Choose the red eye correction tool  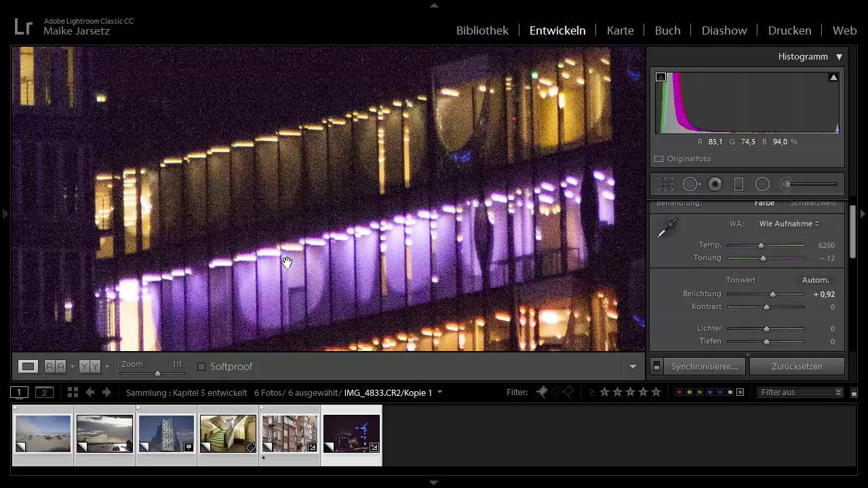[715, 184]
